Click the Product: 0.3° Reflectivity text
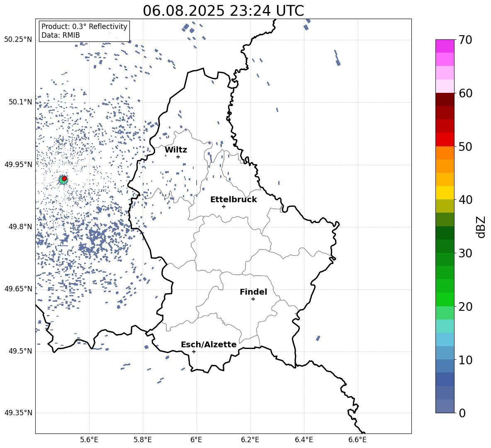Viewport: 491px width, 448px height. pos(84,27)
